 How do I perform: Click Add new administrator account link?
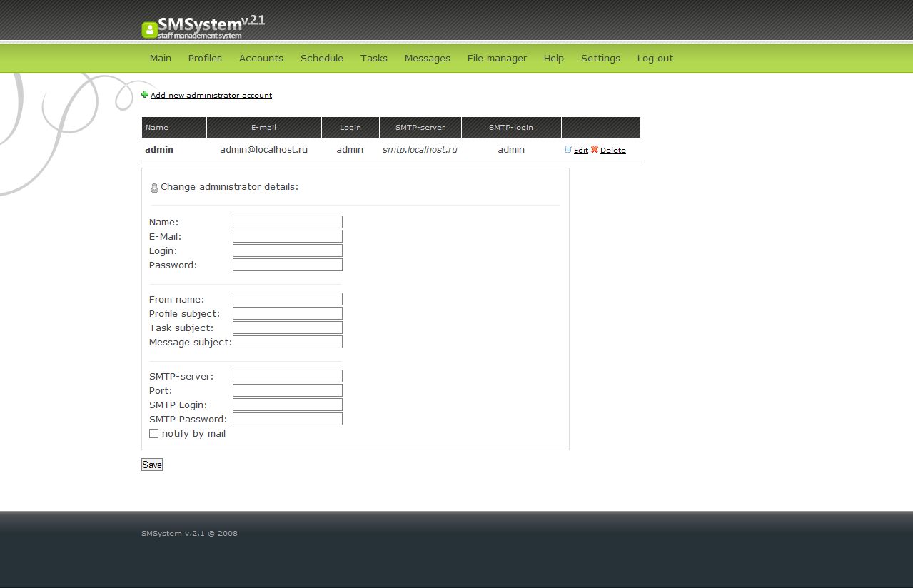(211, 95)
